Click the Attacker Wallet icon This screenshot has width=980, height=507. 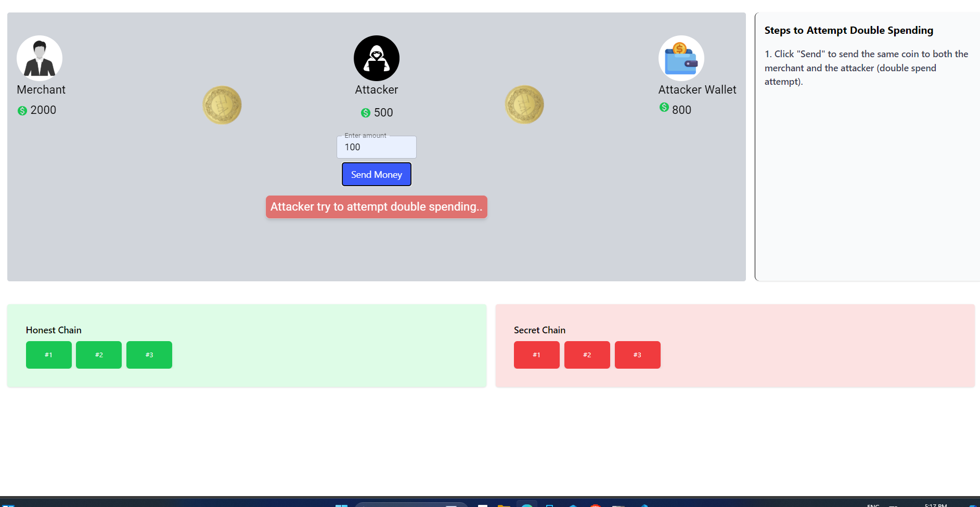[x=681, y=58]
